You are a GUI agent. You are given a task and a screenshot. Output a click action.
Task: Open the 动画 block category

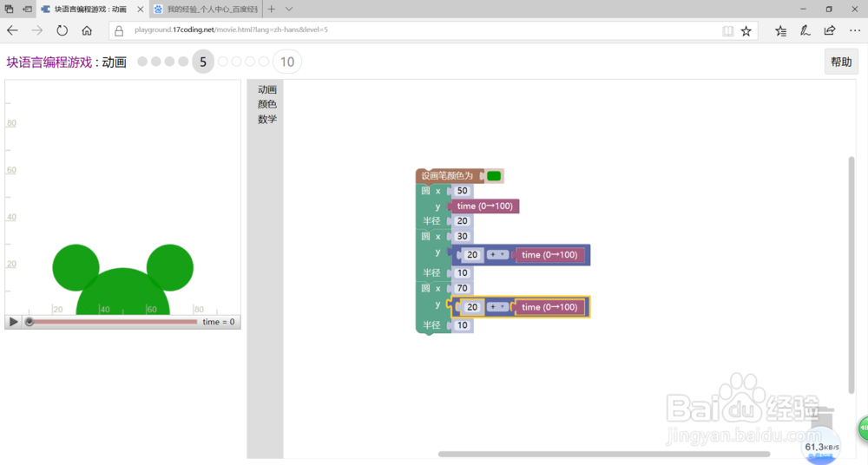click(x=266, y=89)
